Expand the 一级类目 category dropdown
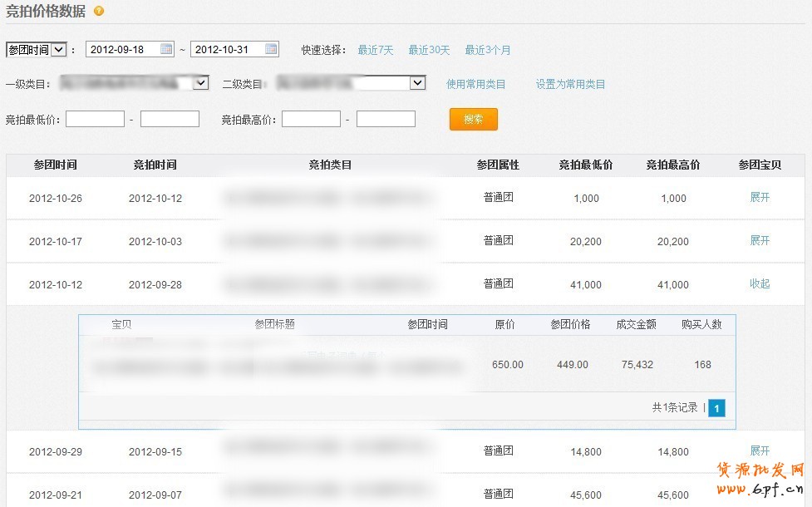812x507 pixels. click(200, 83)
